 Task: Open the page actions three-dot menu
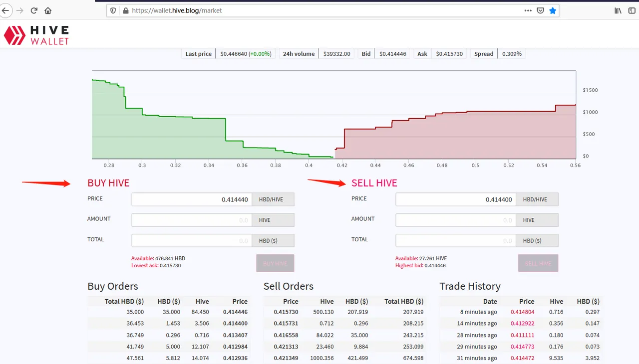point(528,10)
